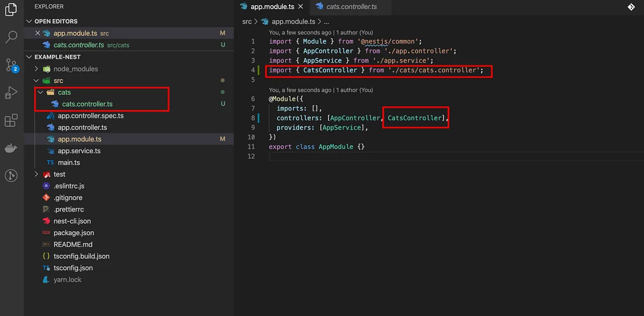Click the git compare icon in editor toolbar

(631, 7)
